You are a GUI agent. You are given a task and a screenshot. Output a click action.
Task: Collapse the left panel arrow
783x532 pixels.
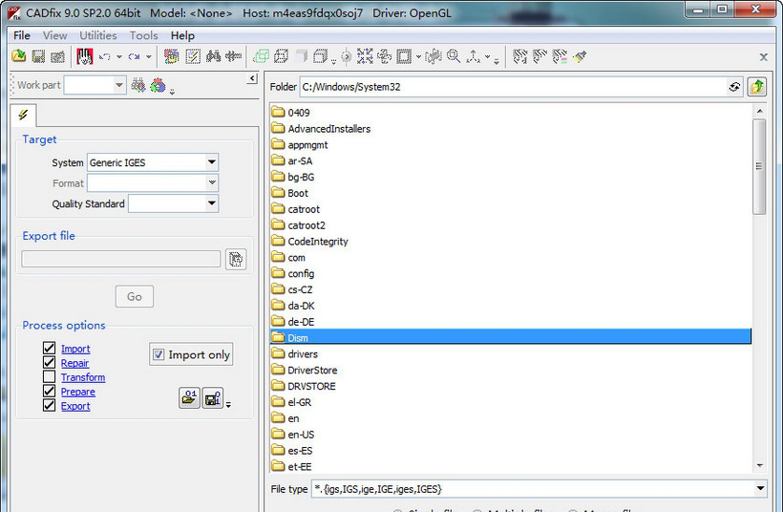(252, 78)
